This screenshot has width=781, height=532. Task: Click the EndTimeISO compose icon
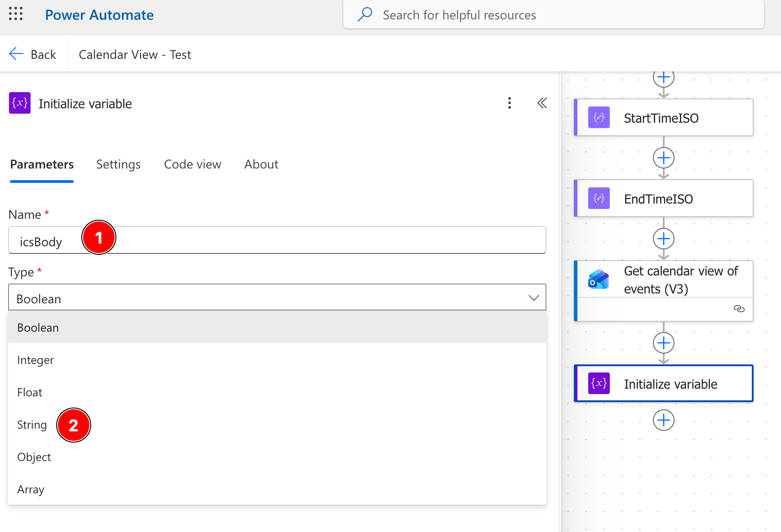click(599, 198)
